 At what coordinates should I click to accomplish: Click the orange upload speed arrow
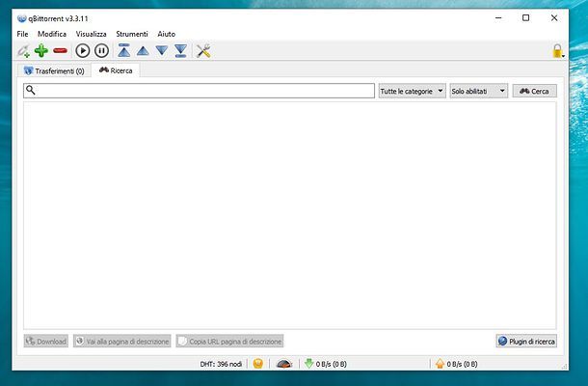tap(440, 364)
